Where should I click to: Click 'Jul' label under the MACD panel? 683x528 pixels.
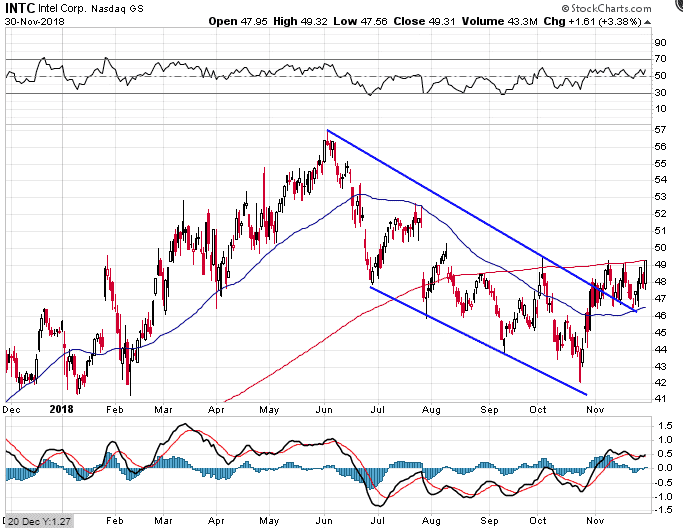point(378,521)
